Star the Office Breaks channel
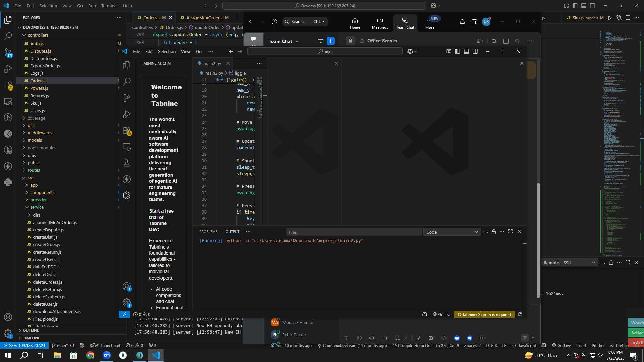 pyautogui.click(x=362, y=41)
